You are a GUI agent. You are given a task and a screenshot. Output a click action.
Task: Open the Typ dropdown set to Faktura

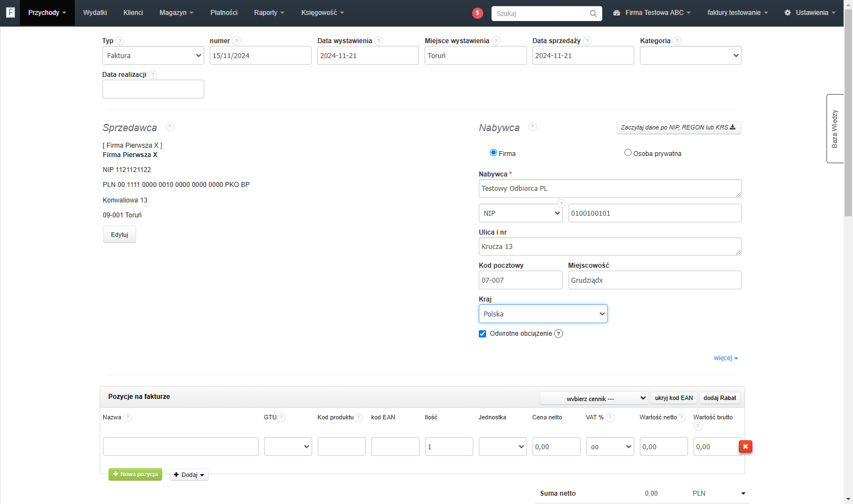click(153, 55)
